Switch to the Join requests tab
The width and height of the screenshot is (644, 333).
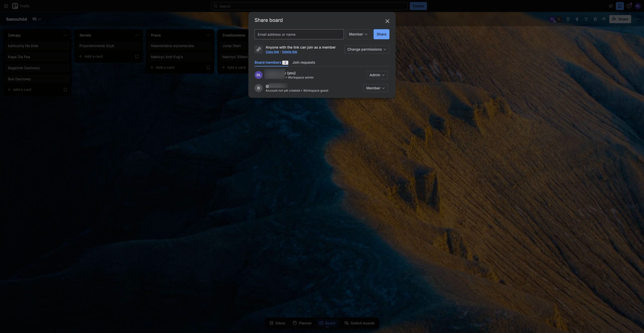[x=304, y=62]
